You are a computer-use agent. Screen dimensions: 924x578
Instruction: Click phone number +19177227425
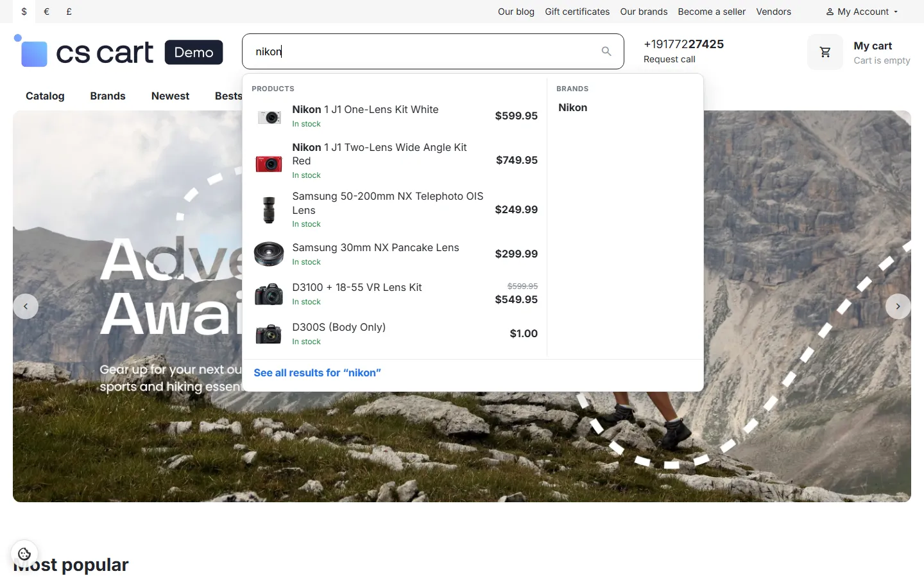click(x=683, y=44)
